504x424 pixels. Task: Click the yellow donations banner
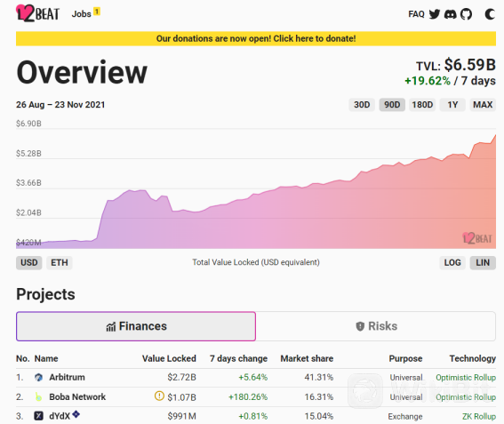click(x=256, y=38)
